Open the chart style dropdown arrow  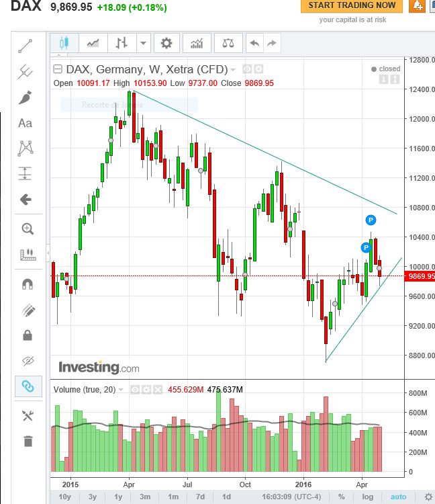pyautogui.click(x=143, y=44)
